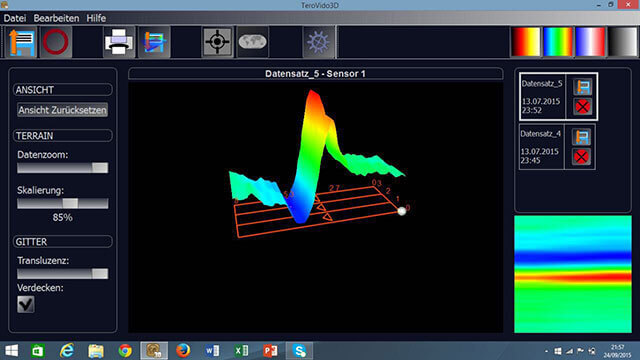640x360 pixels.
Task: Open the Bearbeiten menu
Action: pos(56,18)
